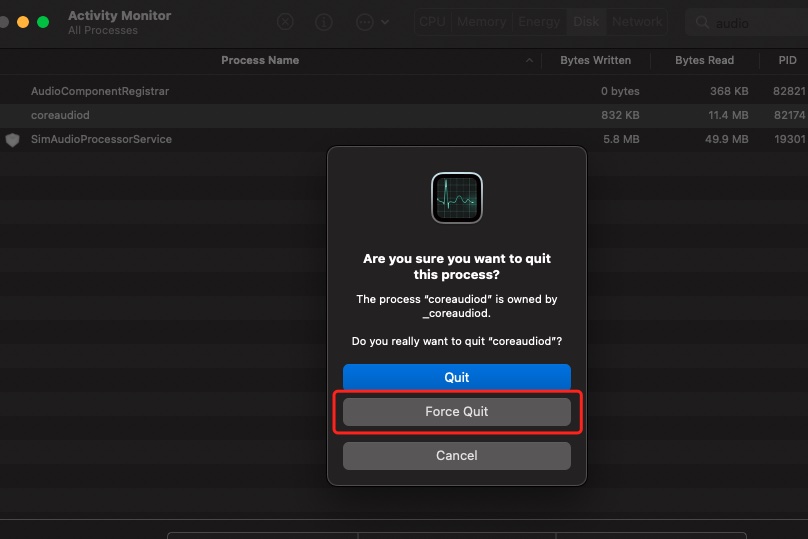Image resolution: width=808 pixels, height=539 pixels.
Task: Sort by Bytes Read column
Action: (704, 61)
